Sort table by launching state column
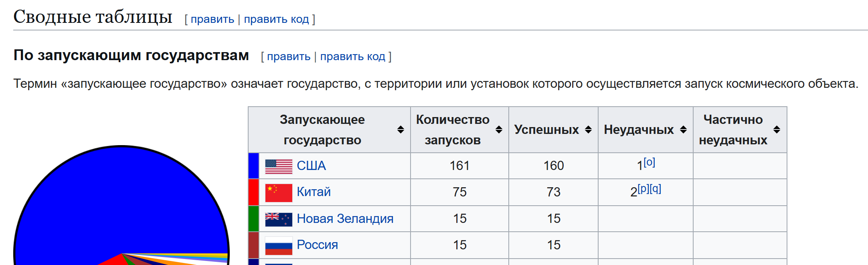This screenshot has height=265, width=868. point(401,129)
